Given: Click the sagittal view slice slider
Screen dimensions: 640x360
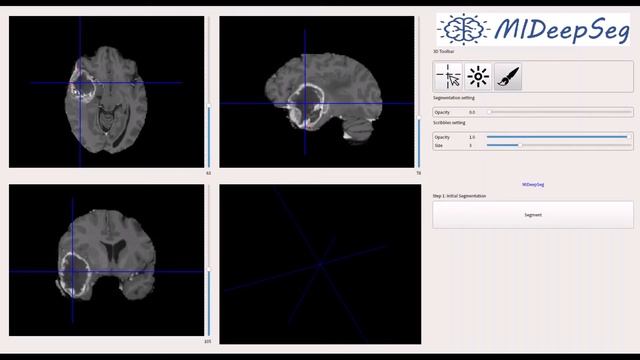Looking at the screenshot, I should coord(418,92).
